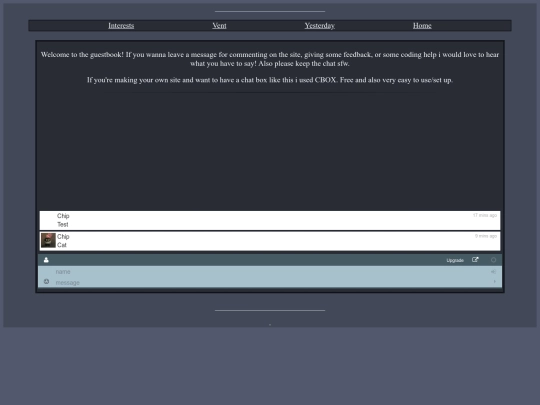Click the refresh circle icon in chat bar
Viewport: 540px width, 405px height.
click(x=493, y=260)
